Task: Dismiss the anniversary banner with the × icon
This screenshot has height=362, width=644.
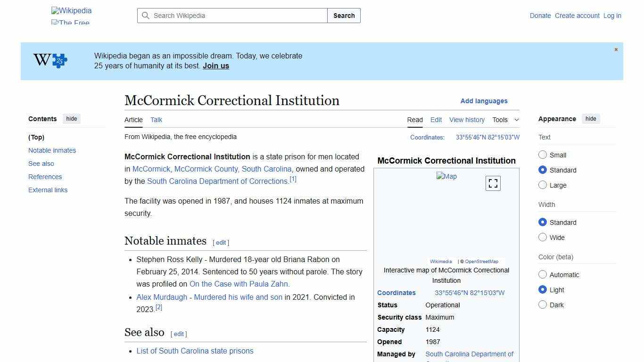Action: point(616,49)
